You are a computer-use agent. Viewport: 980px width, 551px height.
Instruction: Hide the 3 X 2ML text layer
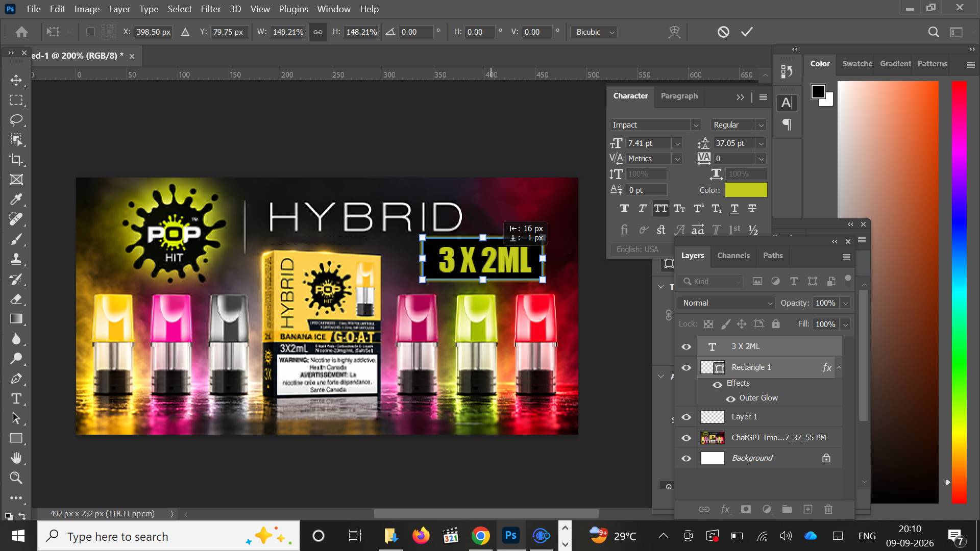[686, 346]
